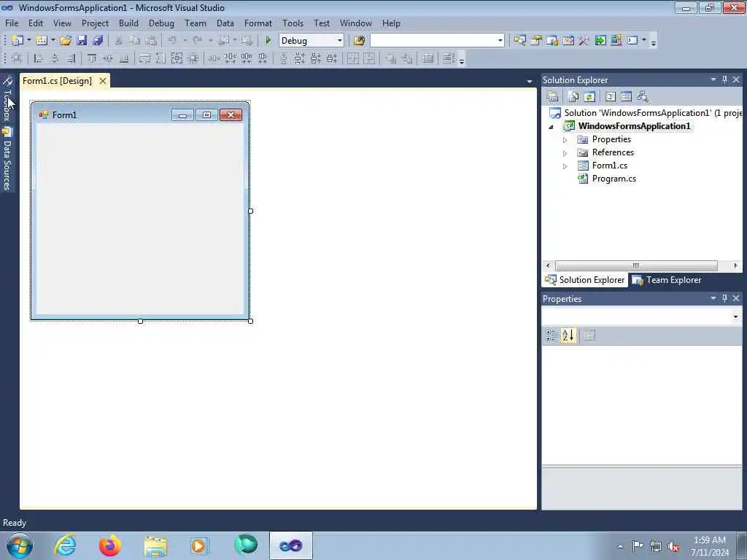Viewport: 747px width, 560px height.
Task: Click the Start Page green arrow icon
Action: 600,41
